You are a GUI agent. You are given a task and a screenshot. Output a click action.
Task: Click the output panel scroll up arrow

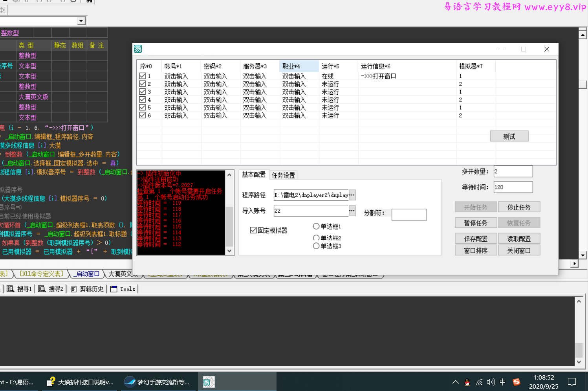click(579, 301)
